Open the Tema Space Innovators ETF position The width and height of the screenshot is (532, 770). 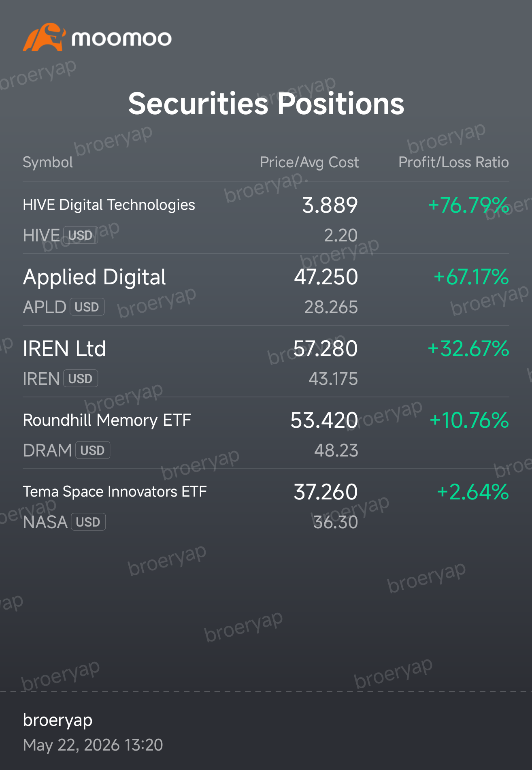266,505
